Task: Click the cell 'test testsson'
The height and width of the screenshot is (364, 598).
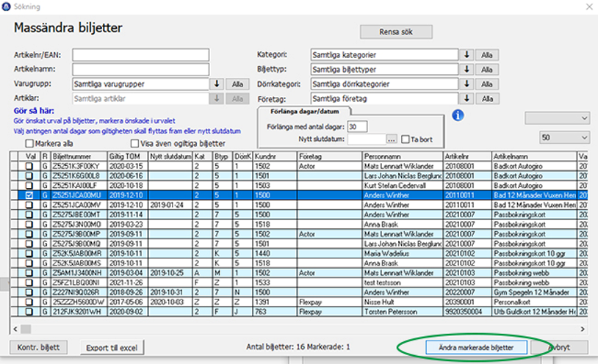Action: coord(403,283)
